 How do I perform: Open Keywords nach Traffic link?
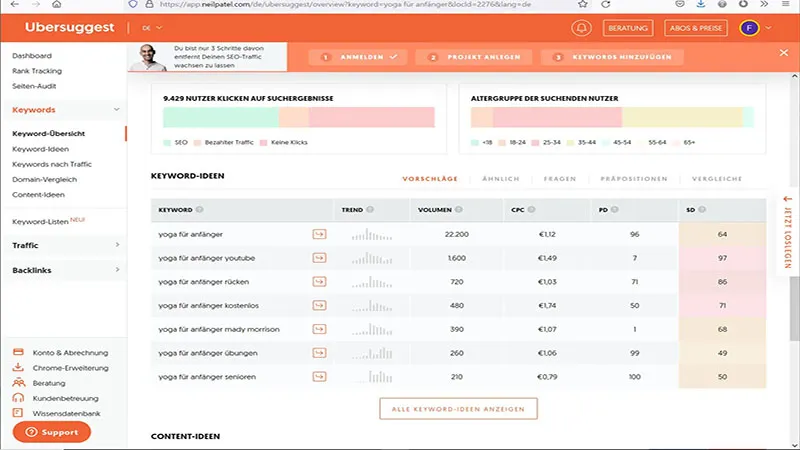coord(52,164)
